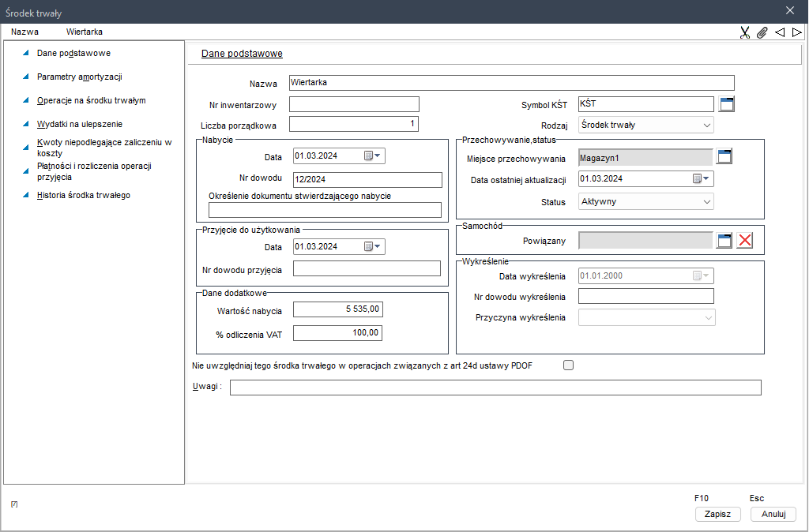Open the Parametry amortyzacji section
This screenshot has height=532, width=809.
pyautogui.click(x=80, y=77)
